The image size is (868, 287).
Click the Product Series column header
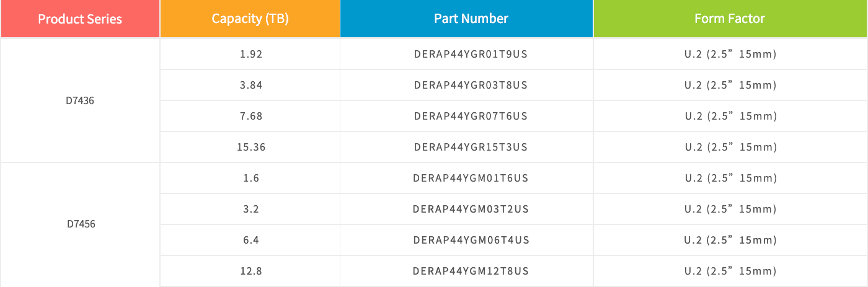(80, 19)
